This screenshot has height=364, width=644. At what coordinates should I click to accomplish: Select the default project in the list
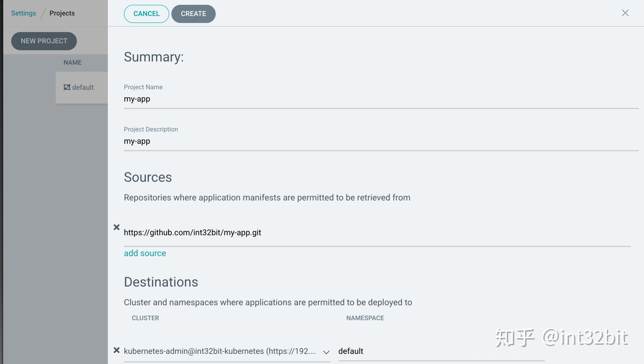pos(83,87)
